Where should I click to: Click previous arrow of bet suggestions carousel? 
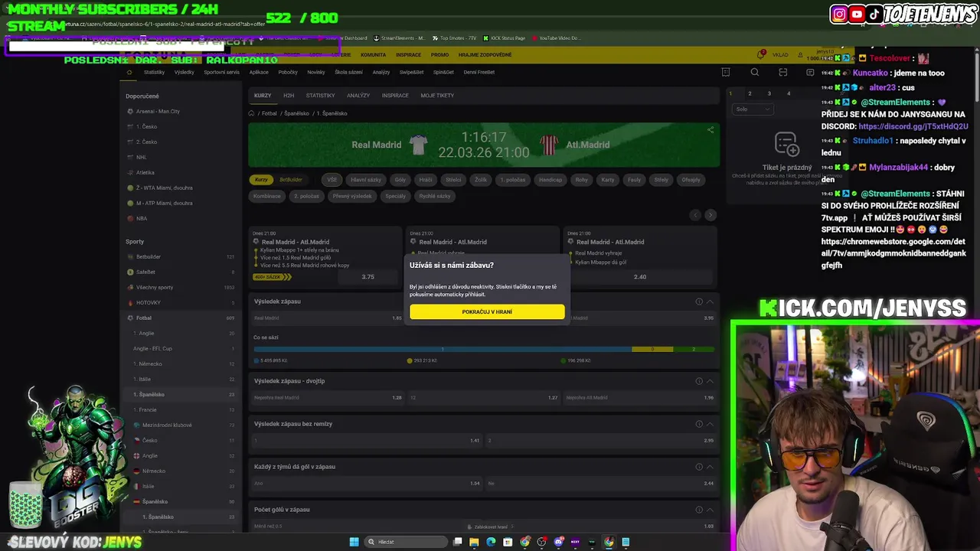coord(695,215)
